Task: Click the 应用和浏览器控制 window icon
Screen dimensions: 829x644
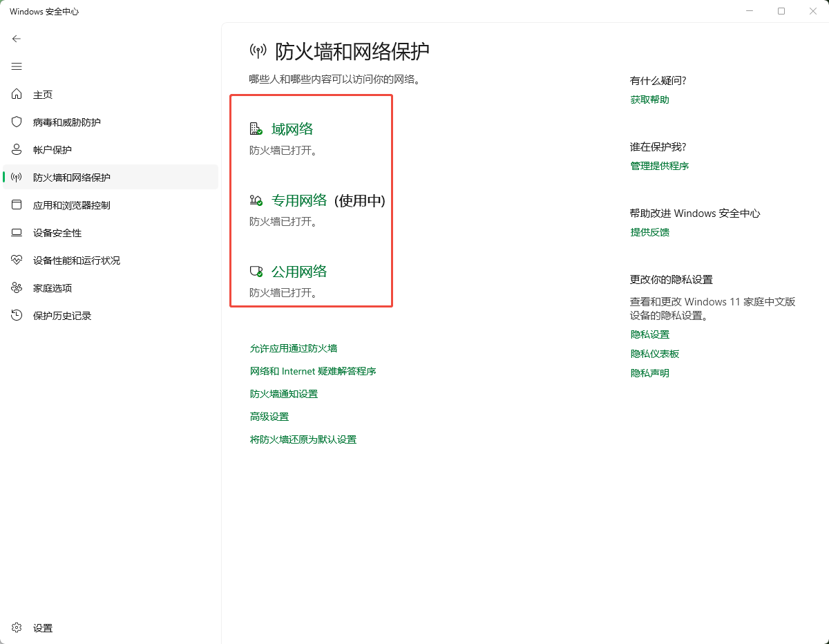Action: click(x=17, y=205)
